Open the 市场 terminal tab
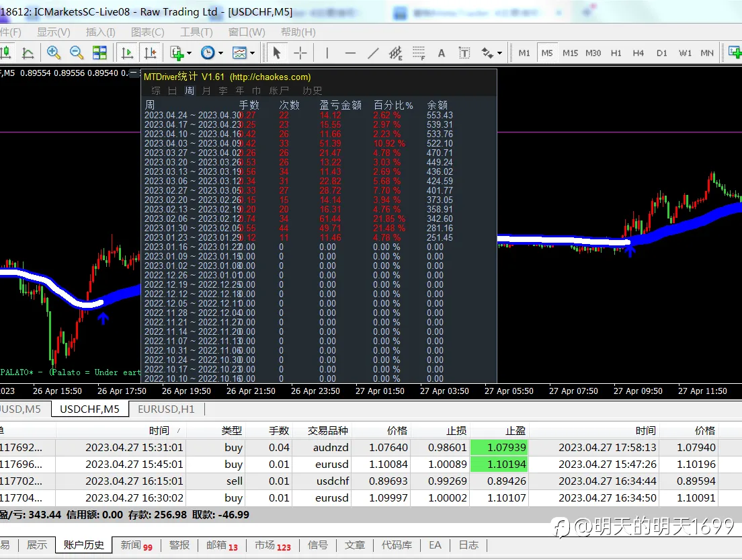742x560 pixels. (273, 545)
